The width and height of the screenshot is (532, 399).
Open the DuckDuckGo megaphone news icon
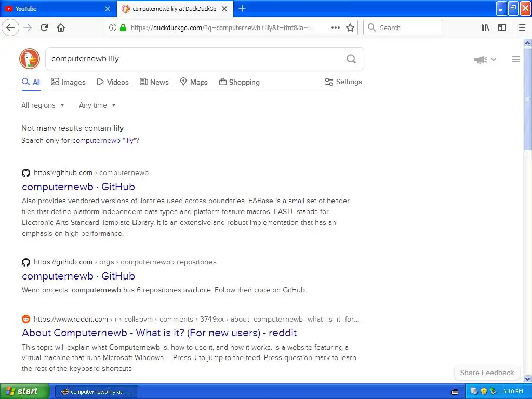pos(481,60)
